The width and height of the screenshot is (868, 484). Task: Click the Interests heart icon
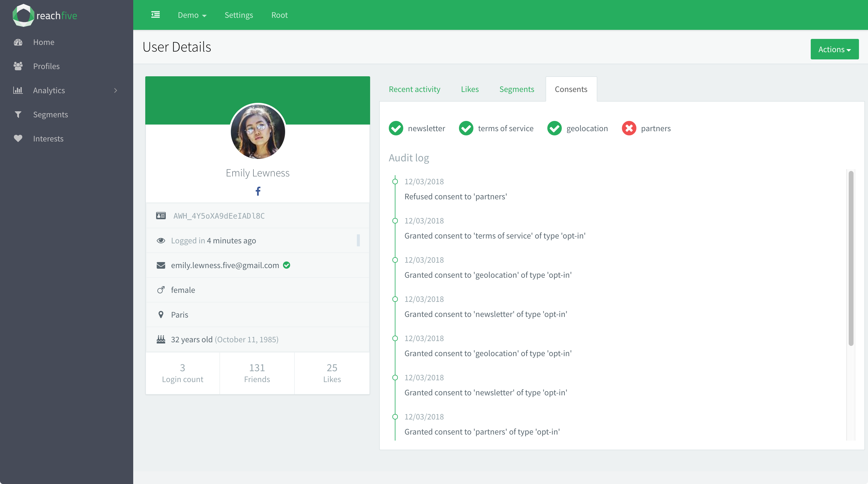tap(18, 138)
